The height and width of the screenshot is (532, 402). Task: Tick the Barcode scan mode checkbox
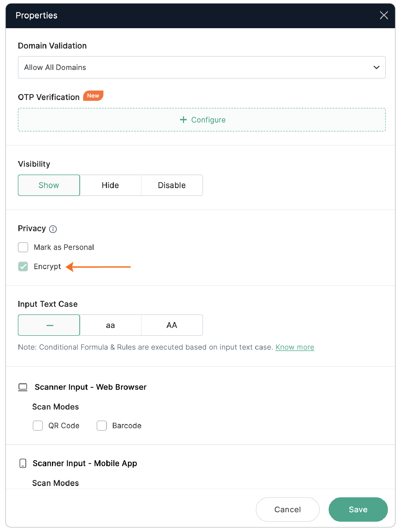tap(102, 425)
